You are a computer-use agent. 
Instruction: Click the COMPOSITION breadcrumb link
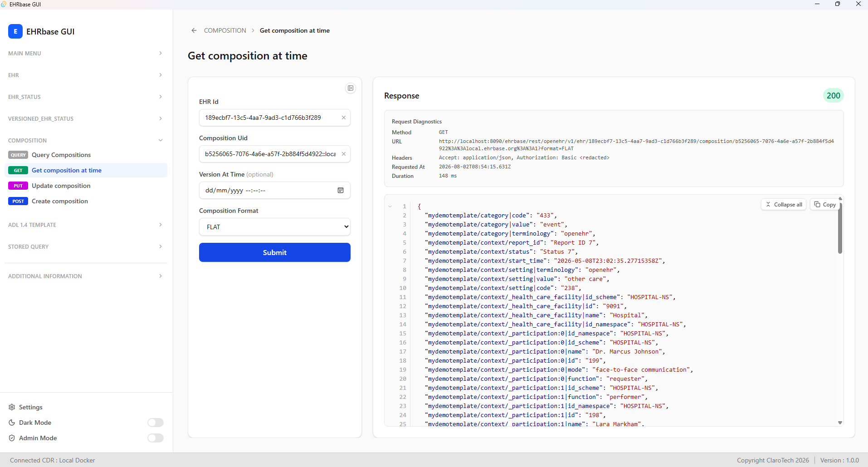tap(225, 30)
